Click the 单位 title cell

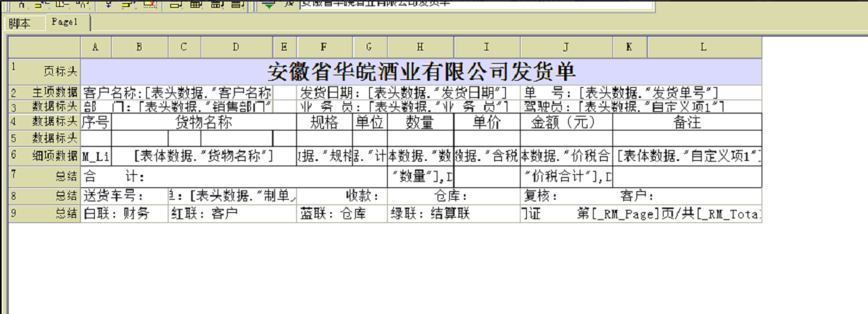pos(370,122)
